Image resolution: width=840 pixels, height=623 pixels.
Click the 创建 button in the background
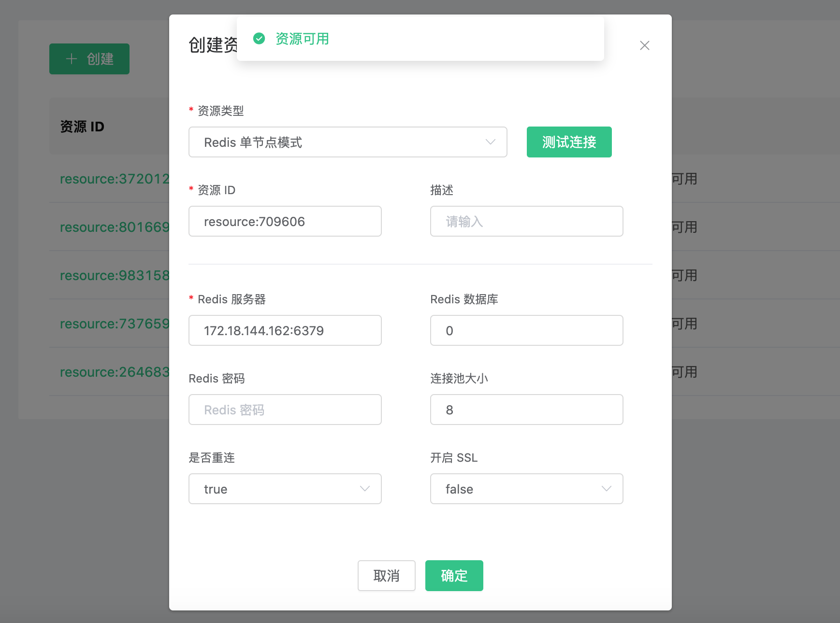[89, 58]
